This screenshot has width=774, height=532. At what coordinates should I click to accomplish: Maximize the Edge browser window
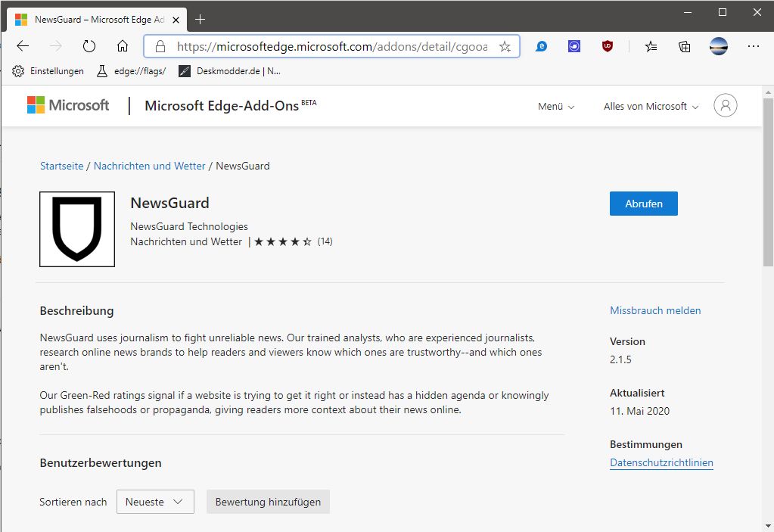coord(722,12)
